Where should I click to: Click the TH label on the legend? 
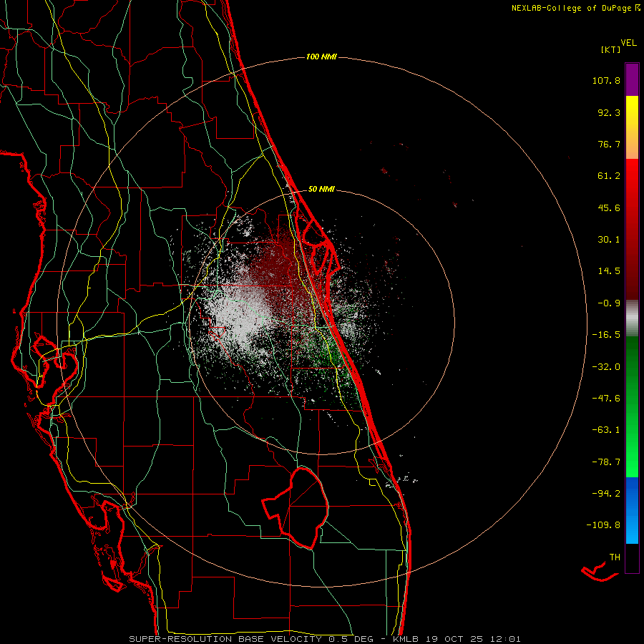click(615, 557)
